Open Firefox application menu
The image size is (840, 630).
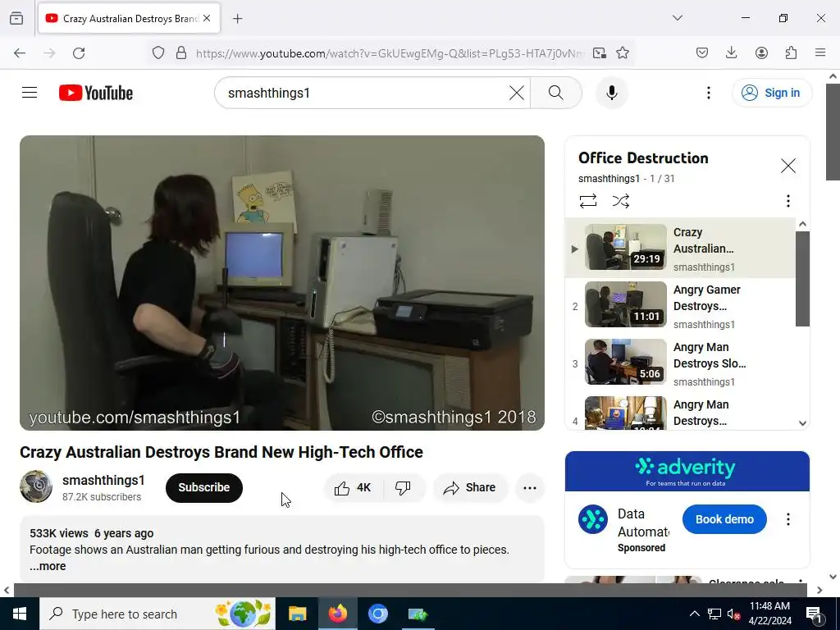820,53
